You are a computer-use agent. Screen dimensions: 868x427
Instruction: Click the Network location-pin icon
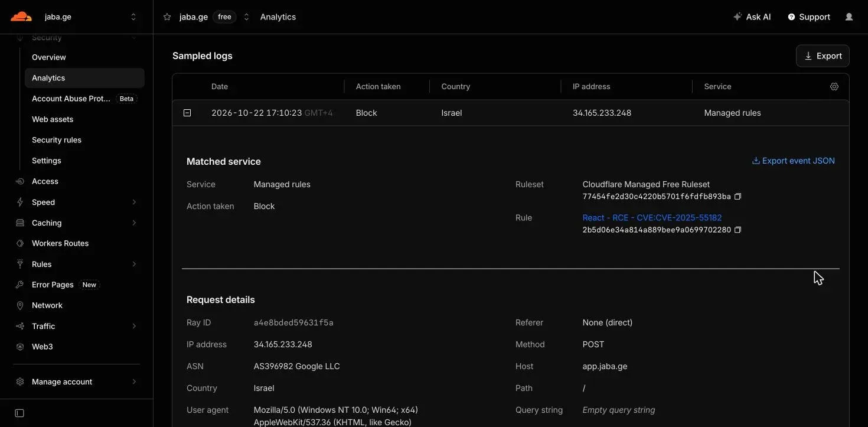tap(20, 305)
